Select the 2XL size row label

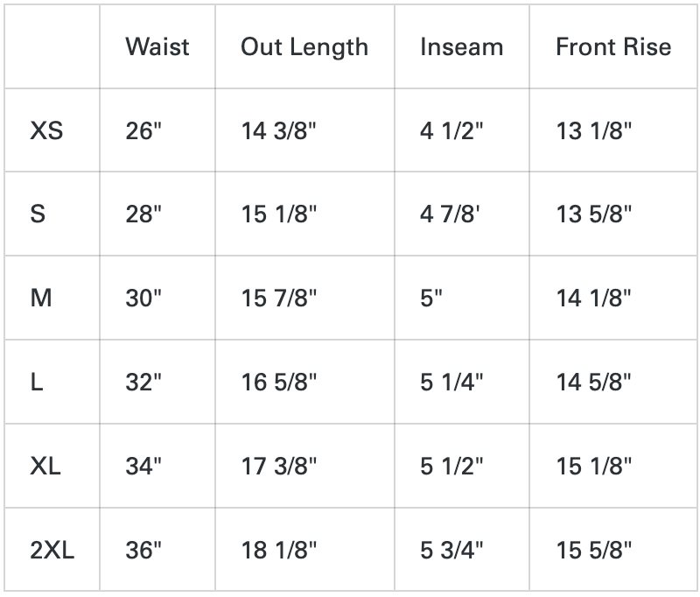pos(52,551)
